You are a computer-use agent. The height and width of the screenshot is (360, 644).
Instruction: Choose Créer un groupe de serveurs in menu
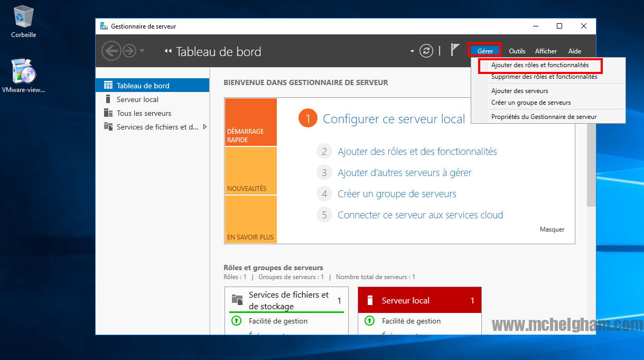pos(531,103)
